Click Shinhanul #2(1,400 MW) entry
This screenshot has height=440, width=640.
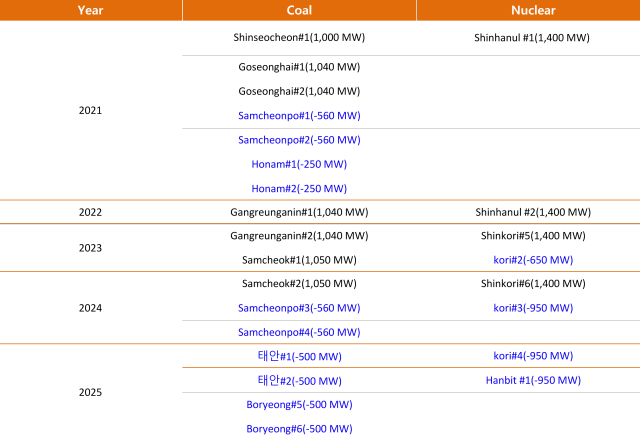click(x=533, y=212)
